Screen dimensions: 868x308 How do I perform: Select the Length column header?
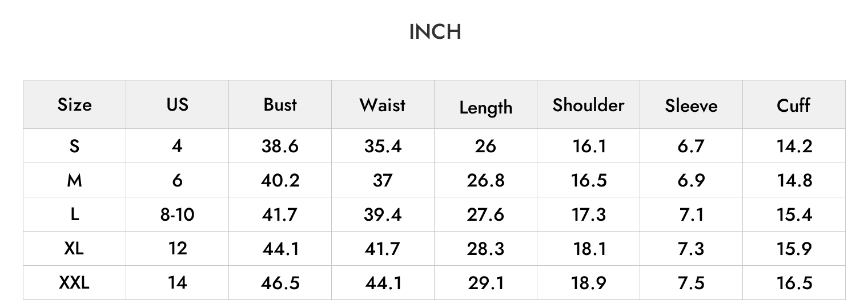tap(485, 107)
